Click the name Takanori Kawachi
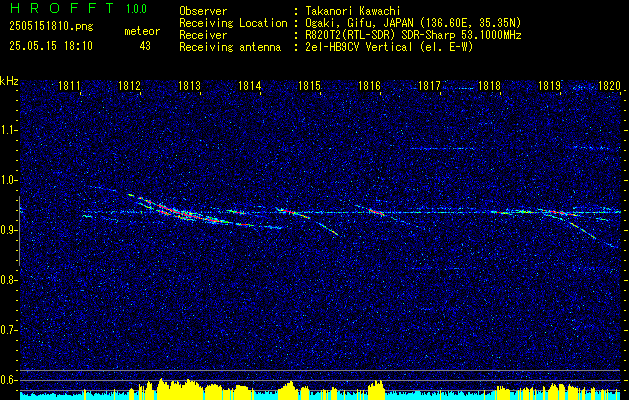 [353, 11]
